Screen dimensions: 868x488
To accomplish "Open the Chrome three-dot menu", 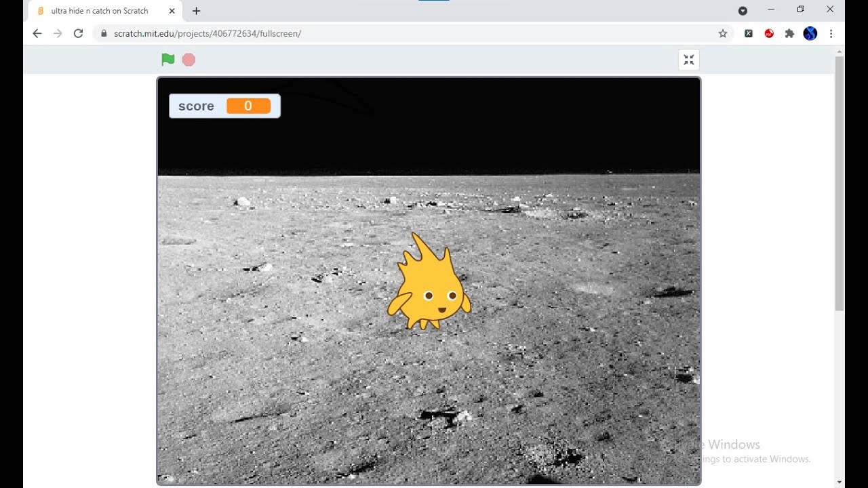I will click(831, 33).
